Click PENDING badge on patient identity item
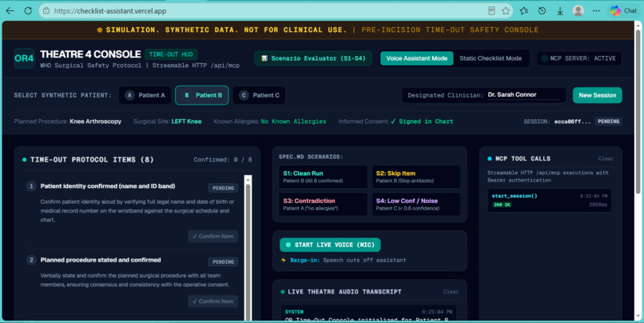This screenshot has height=323, width=644. 223,188
